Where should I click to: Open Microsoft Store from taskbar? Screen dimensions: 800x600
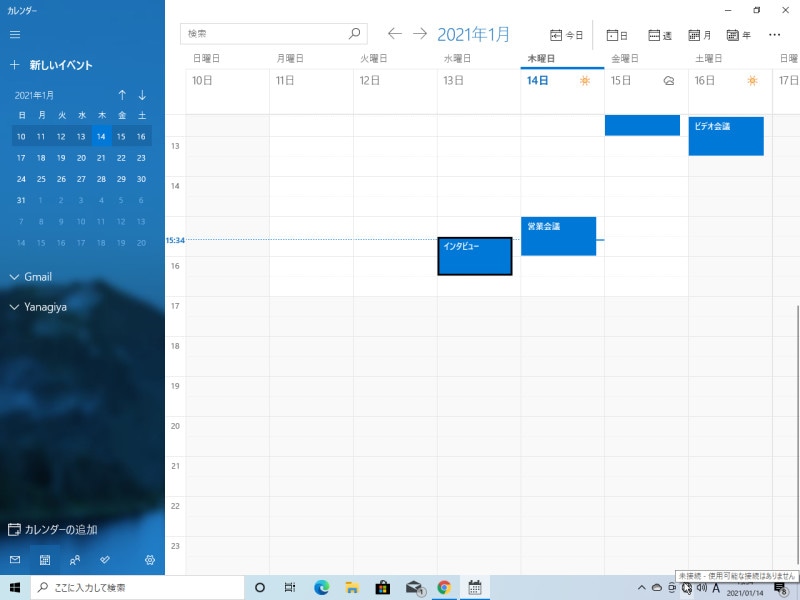[x=383, y=588]
